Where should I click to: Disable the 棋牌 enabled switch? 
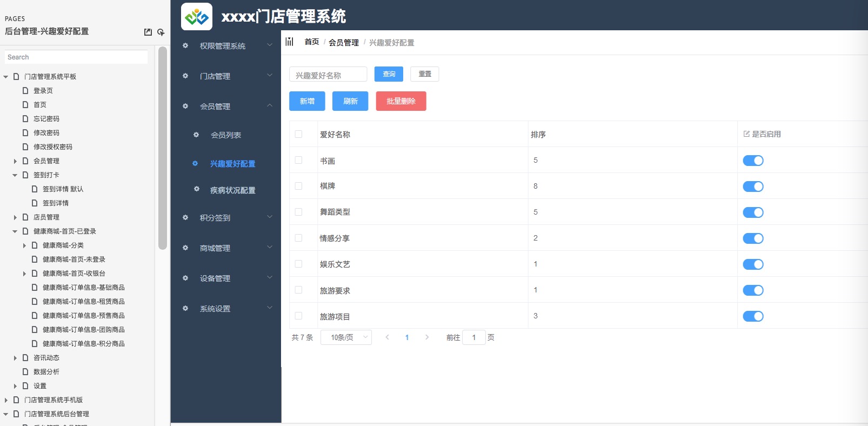(753, 187)
